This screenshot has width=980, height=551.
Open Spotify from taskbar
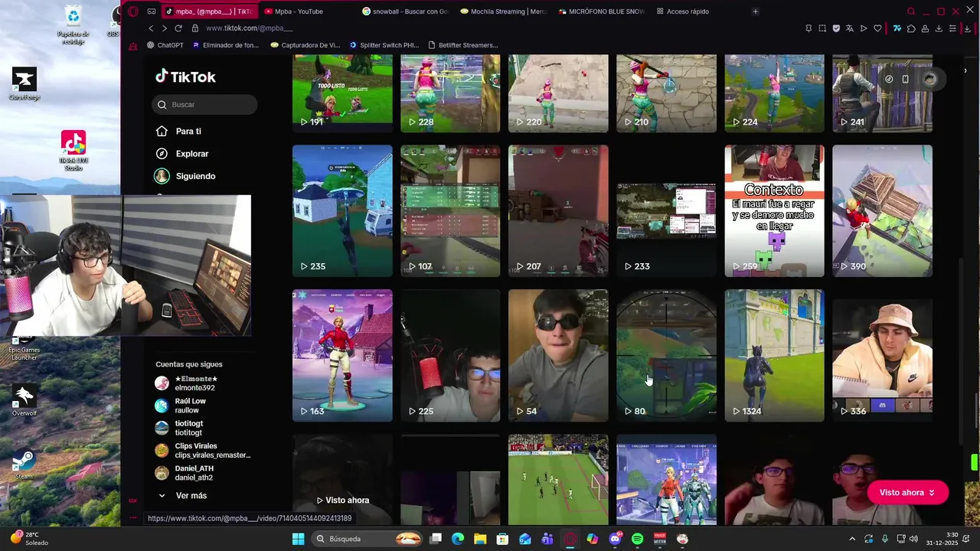point(638,539)
